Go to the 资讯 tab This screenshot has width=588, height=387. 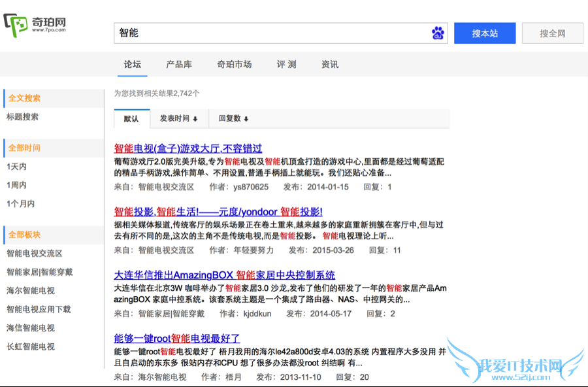(330, 64)
